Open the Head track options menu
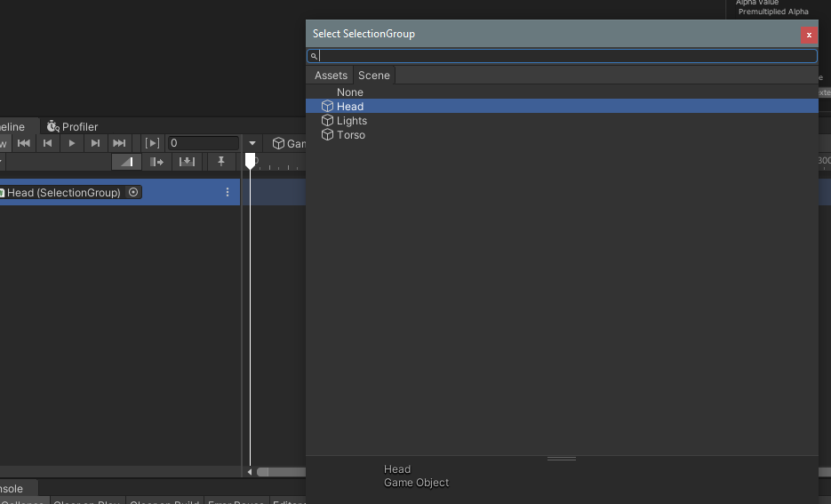 pos(228,192)
